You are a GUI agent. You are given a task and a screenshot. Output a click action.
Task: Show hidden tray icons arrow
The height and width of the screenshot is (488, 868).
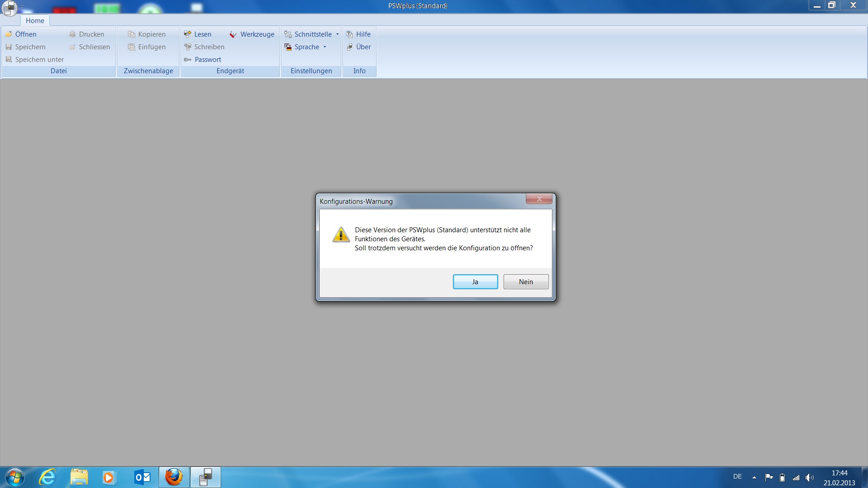(x=754, y=477)
